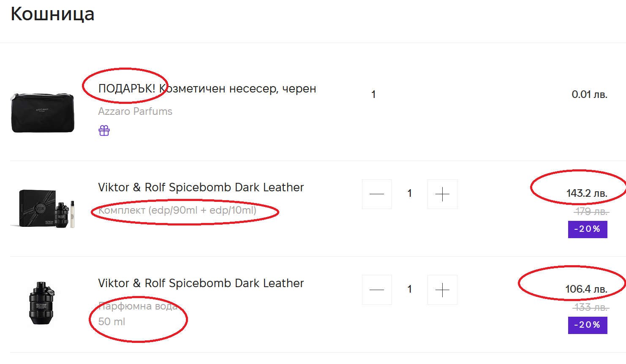
Task: Click the -20% badge under 133 лв.
Action: pos(587,325)
